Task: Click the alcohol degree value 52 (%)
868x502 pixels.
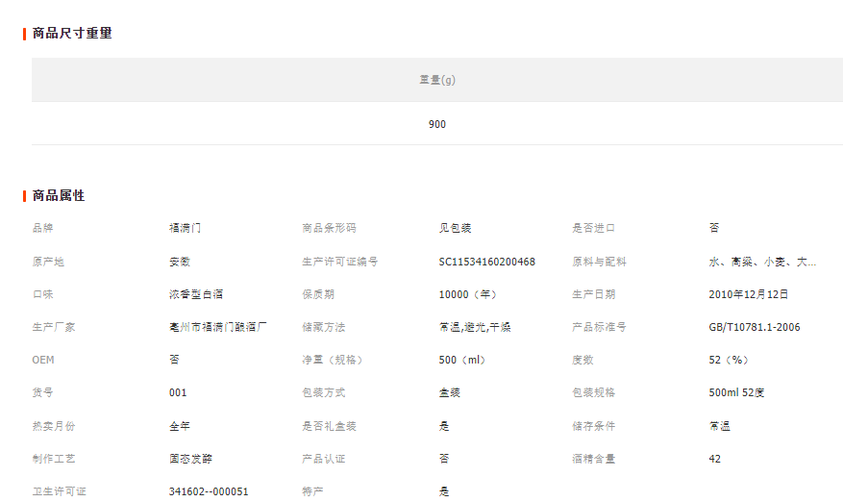Action: click(728, 360)
